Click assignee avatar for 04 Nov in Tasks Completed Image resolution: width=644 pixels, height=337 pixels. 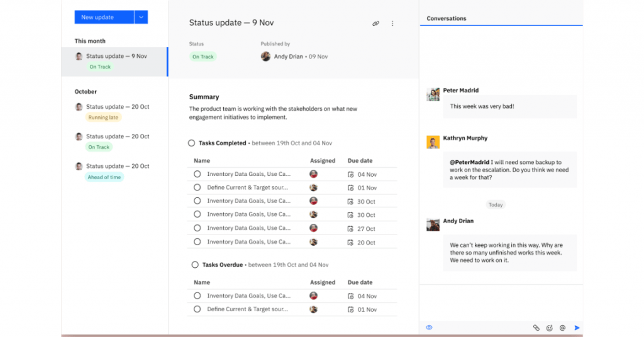point(313,174)
